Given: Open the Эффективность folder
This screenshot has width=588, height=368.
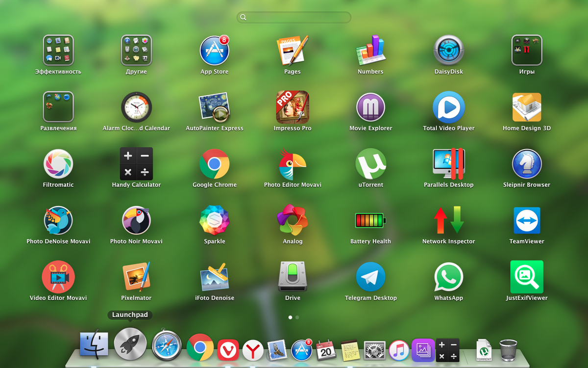Looking at the screenshot, I should (58, 50).
